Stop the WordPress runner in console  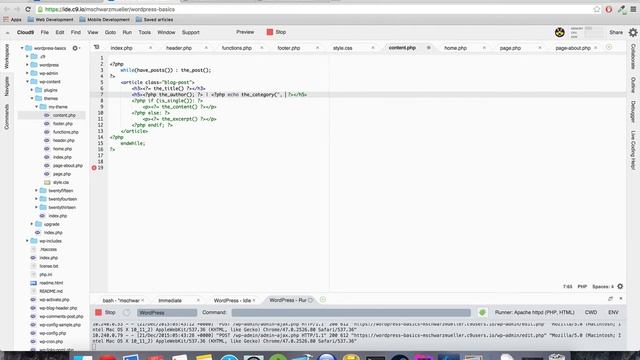click(105, 313)
